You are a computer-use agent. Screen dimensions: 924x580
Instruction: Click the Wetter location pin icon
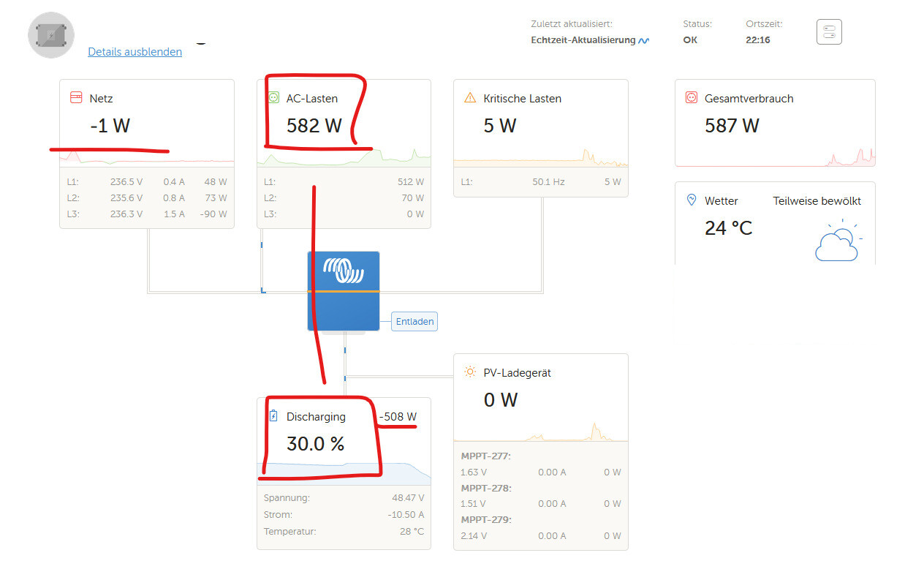692,200
